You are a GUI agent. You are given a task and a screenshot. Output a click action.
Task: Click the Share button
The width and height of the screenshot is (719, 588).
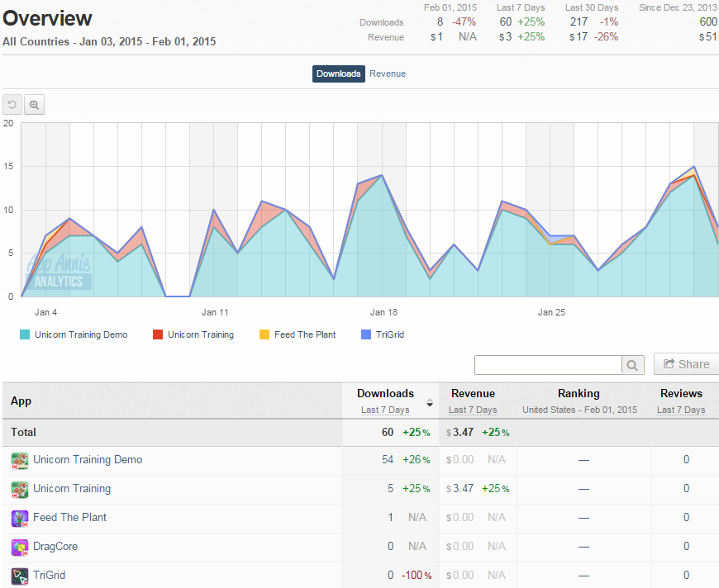687,364
